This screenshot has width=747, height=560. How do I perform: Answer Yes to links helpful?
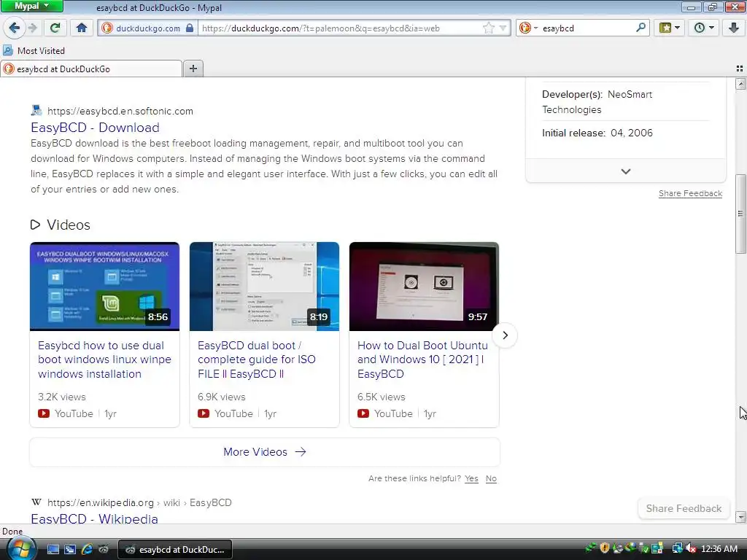[x=471, y=478]
